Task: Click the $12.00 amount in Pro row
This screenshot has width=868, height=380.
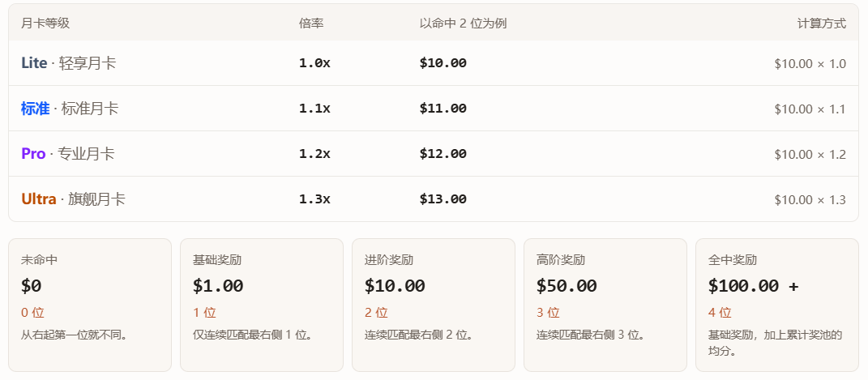Action: point(443,154)
